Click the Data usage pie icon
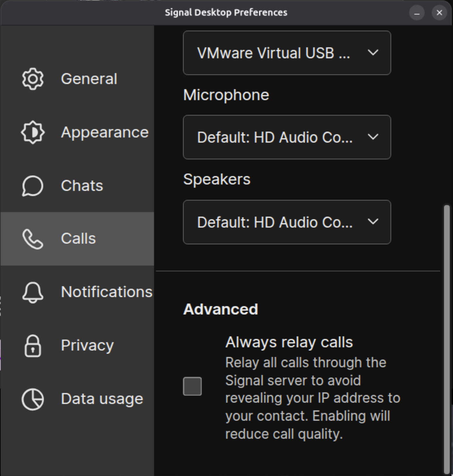The width and height of the screenshot is (453, 476). [33, 399]
